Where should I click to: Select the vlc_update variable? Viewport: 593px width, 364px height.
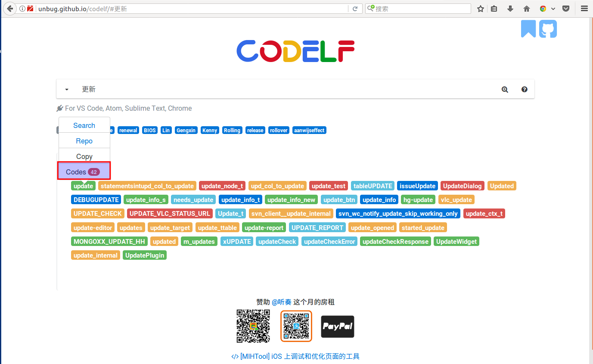coord(456,200)
